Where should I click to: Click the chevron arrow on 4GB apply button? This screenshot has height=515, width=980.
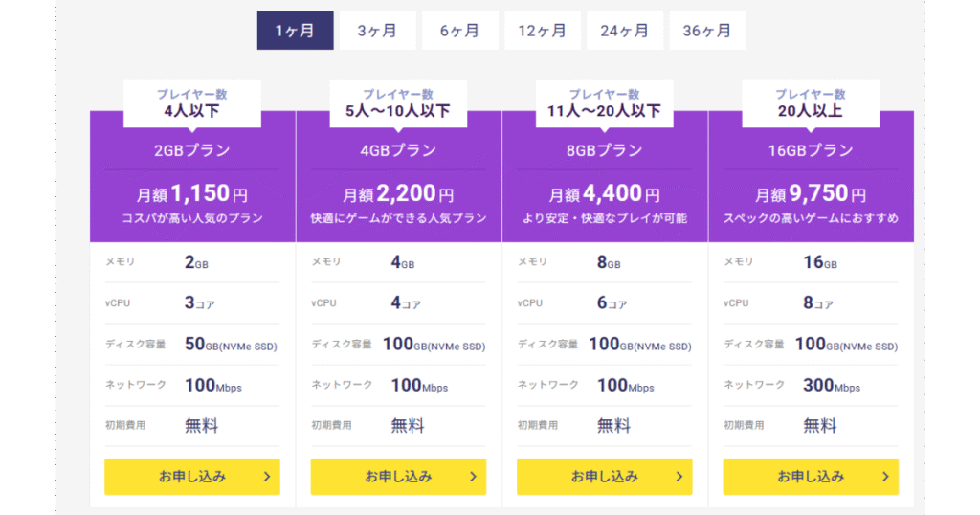[x=473, y=477]
